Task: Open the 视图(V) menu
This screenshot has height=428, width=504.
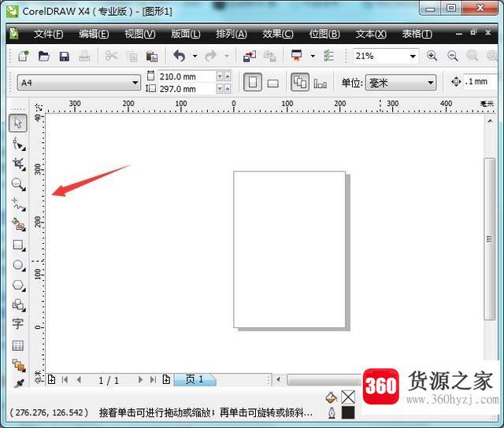Action: click(140, 34)
